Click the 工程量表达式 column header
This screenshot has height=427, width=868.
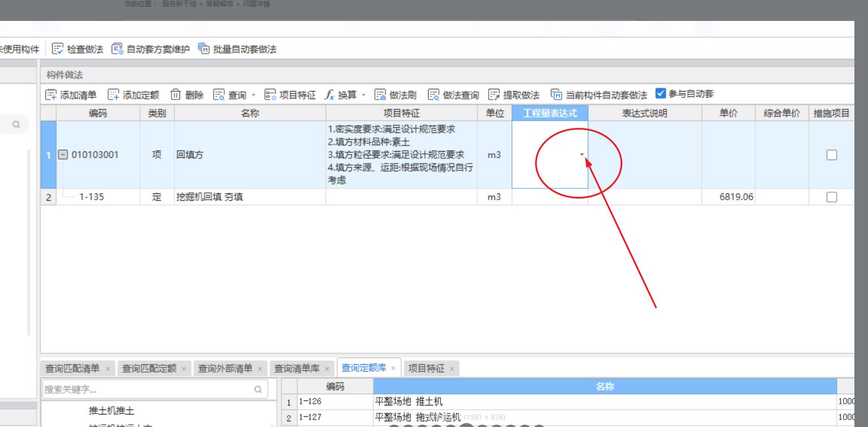coord(550,113)
